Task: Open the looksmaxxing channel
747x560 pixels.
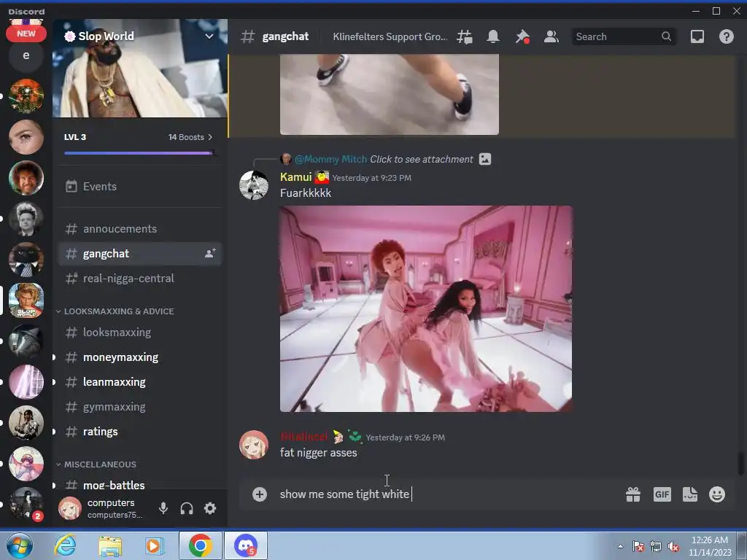Action: point(139,332)
